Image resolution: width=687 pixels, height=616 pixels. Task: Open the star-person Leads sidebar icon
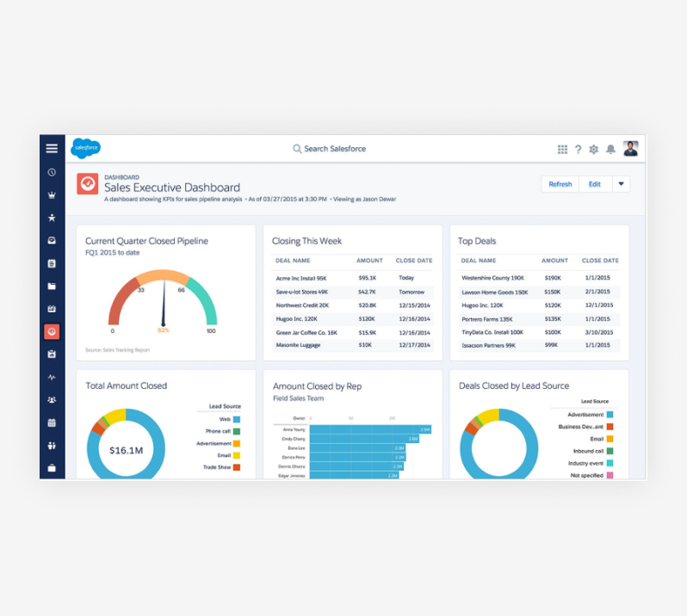(52, 218)
